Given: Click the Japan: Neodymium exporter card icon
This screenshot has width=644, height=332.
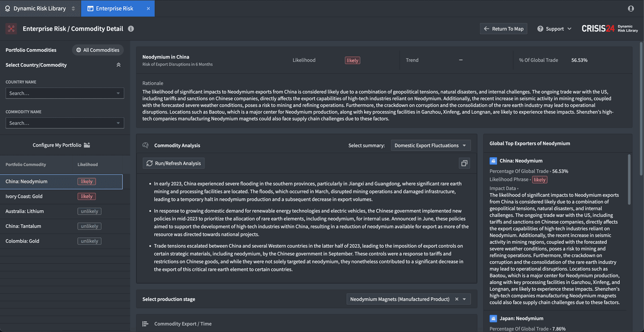Looking at the screenshot, I should (493, 319).
